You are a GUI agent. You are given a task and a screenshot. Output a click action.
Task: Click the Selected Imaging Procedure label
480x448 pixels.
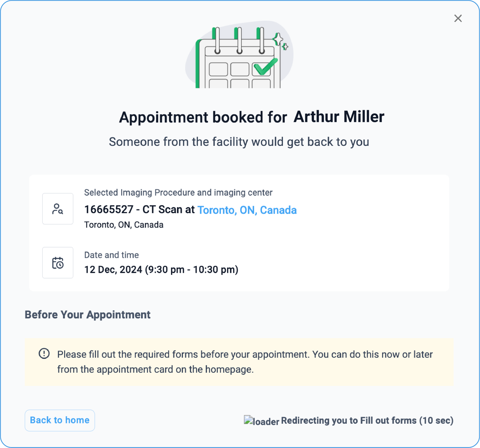click(x=178, y=193)
